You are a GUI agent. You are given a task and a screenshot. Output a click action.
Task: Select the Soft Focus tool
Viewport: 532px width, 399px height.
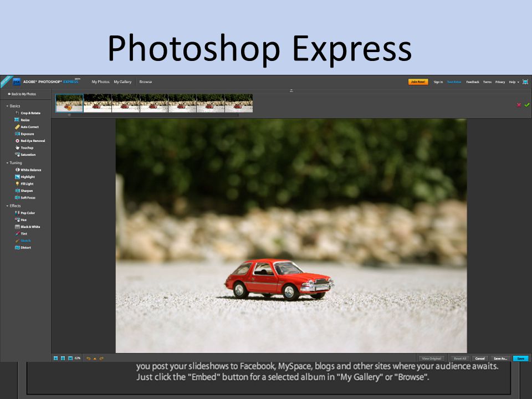[x=25, y=197]
